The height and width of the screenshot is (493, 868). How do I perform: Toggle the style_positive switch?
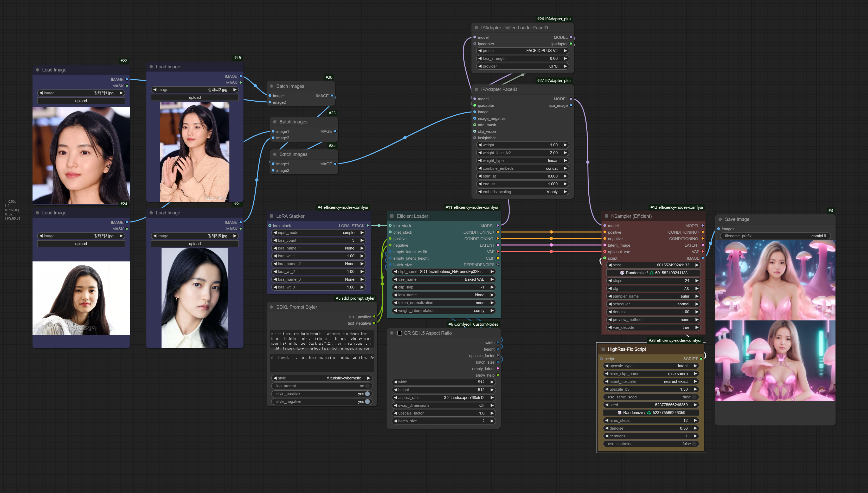(367, 394)
